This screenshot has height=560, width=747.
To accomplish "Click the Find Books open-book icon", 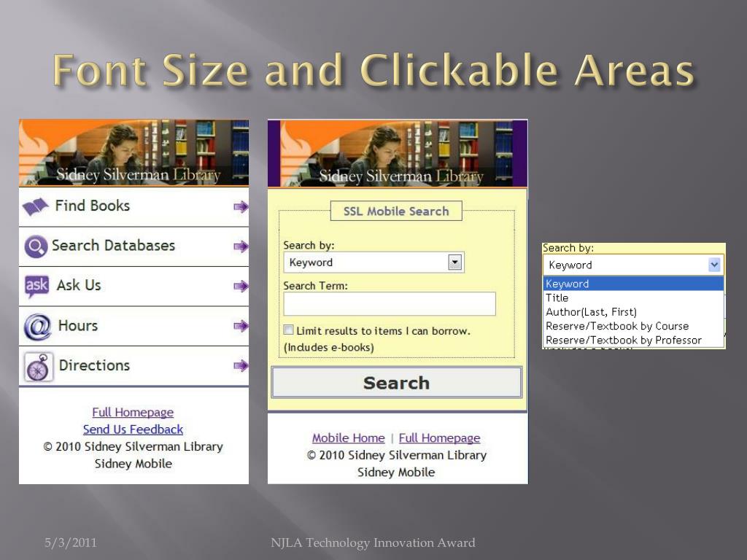I will [x=35, y=206].
